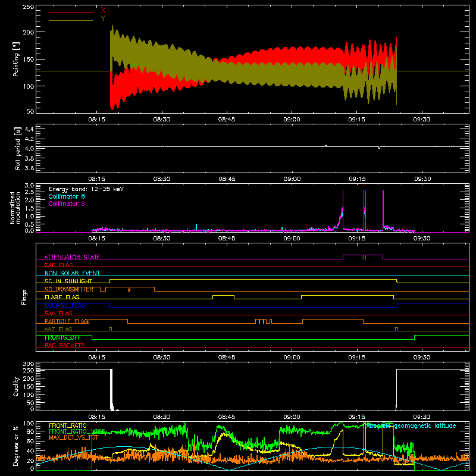The image size is (476, 476).
Task: Click the Degrees or % axis title
Action: pos(16,446)
